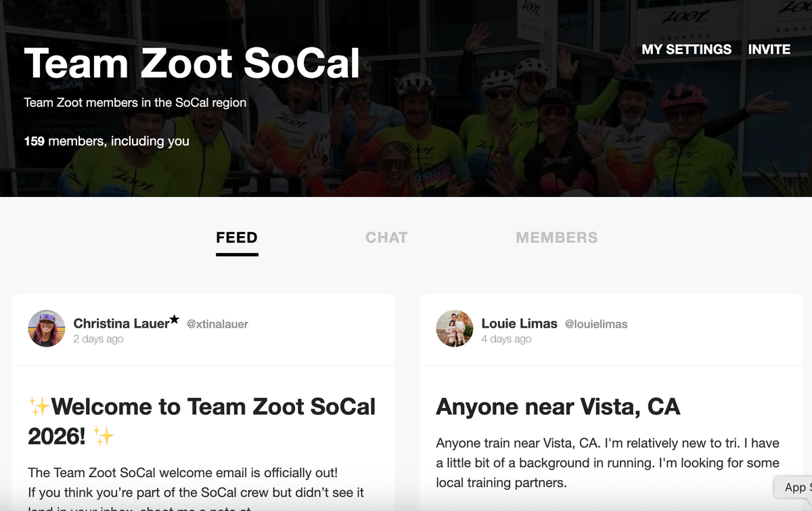Open Christina Lauer's name link
The height and width of the screenshot is (511, 812).
pyautogui.click(x=121, y=324)
